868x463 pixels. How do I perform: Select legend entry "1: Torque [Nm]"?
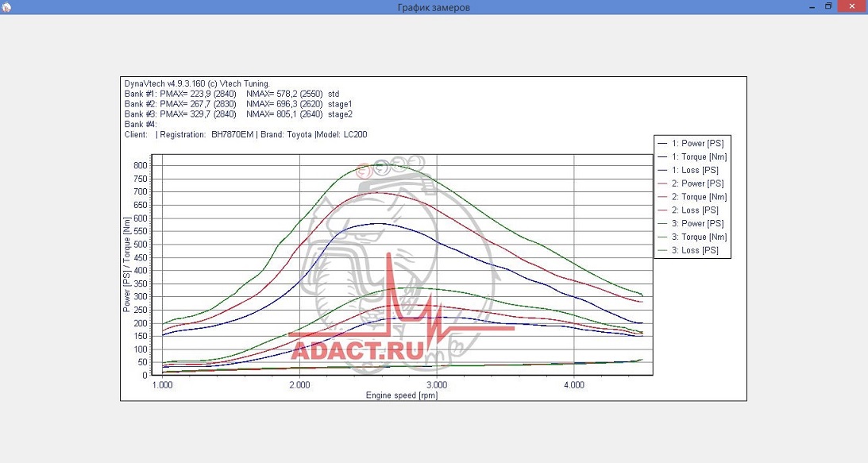tap(693, 156)
